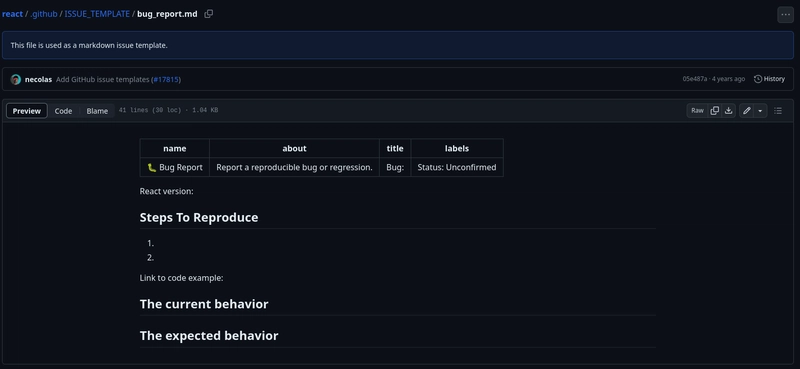Click the bug_report.md file name

(x=167, y=14)
